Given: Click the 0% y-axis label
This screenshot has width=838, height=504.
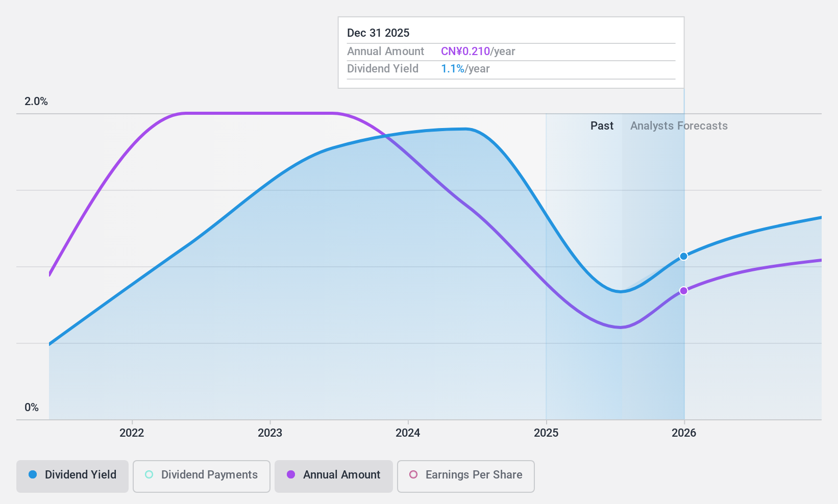Looking at the screenshot, I should click(32, 408).
